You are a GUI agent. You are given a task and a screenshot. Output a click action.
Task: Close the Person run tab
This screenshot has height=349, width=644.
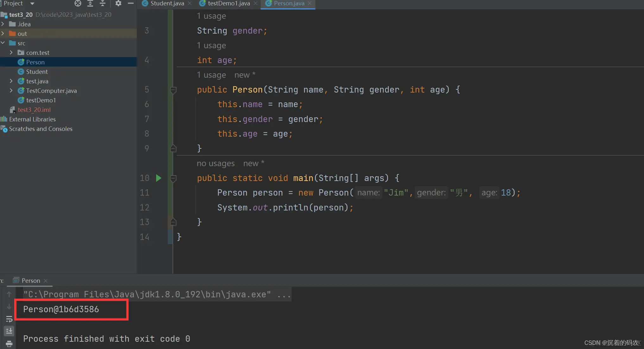tap(46, 281)
